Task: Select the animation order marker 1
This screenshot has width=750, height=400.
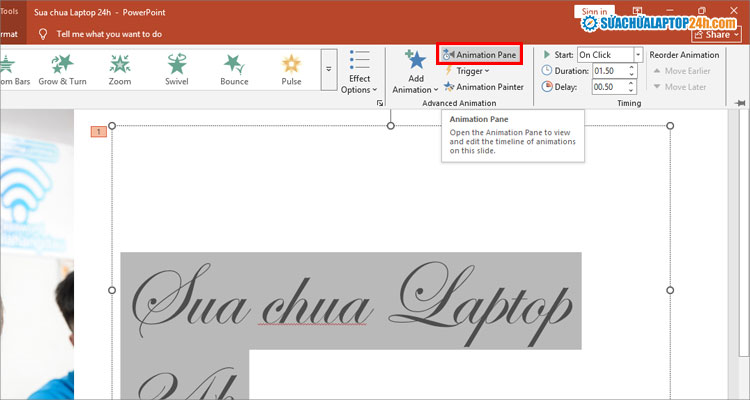Action: (x=98, y=131)
